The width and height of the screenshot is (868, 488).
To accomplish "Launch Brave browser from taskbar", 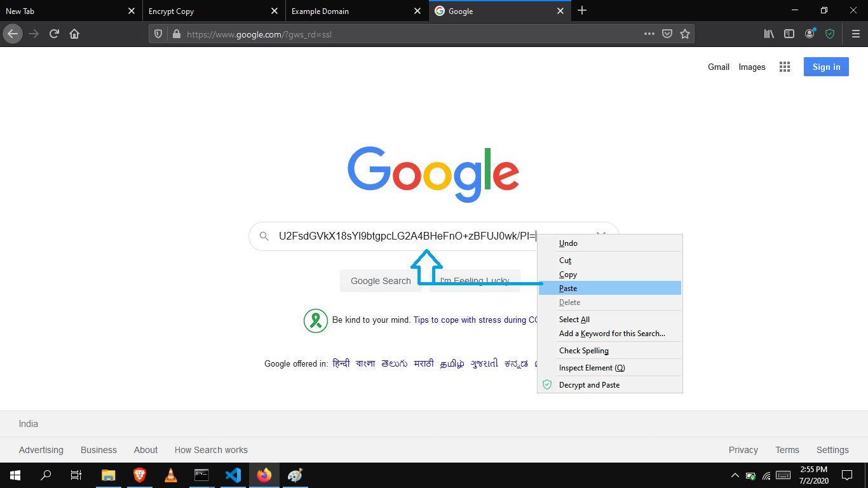I will pyautogui.click(x=140, y=475).
